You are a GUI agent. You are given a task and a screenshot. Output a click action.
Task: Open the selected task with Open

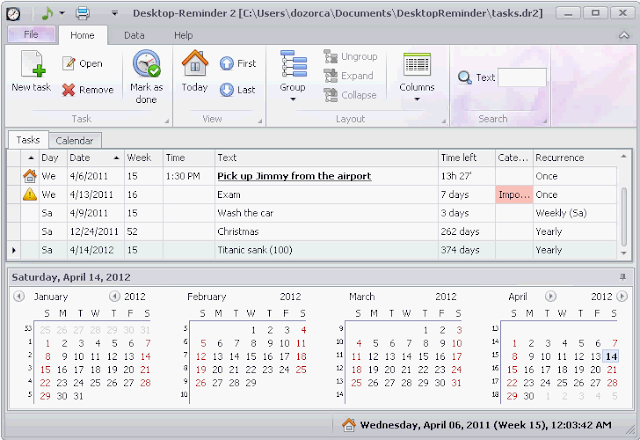tap(82, 63)
